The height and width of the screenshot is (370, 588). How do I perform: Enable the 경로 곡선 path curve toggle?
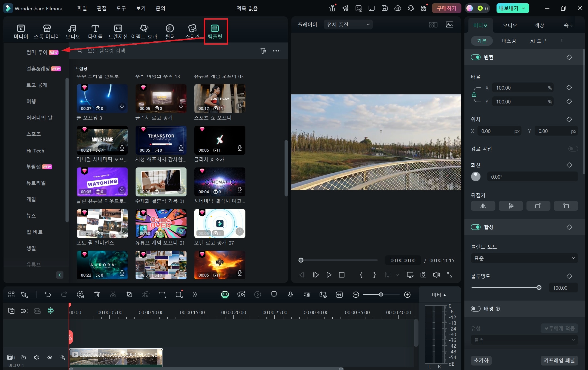click(573, 149)
